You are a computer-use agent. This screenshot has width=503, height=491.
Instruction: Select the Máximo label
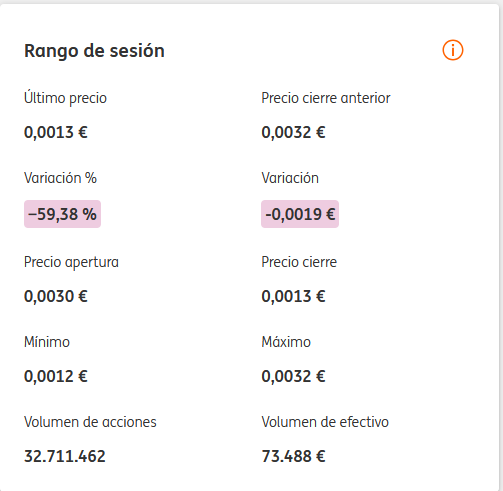286,342
